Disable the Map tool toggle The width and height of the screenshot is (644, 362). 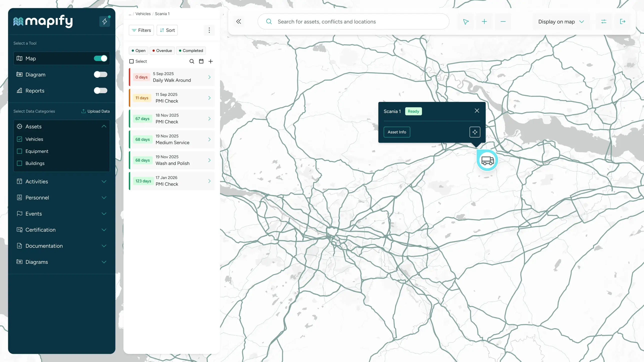click(x=100, y=58)
